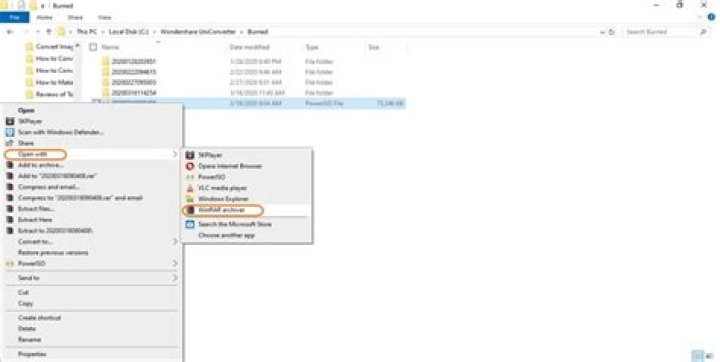
Task: Sort by the Size column header
Action: coord(374,47)
